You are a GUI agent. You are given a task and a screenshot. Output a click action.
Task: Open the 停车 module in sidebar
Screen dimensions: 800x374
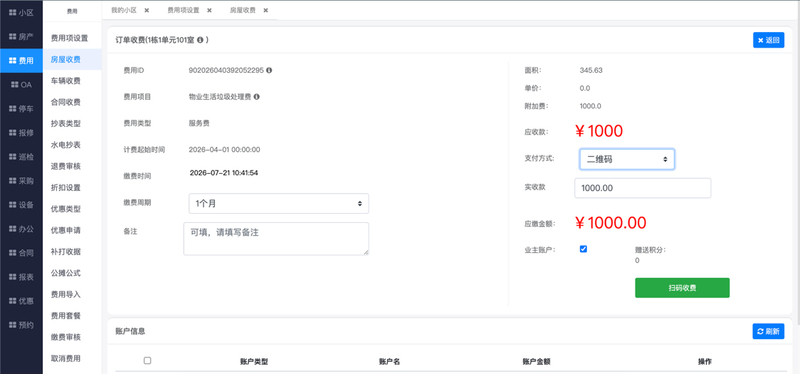tap(21, 109)
